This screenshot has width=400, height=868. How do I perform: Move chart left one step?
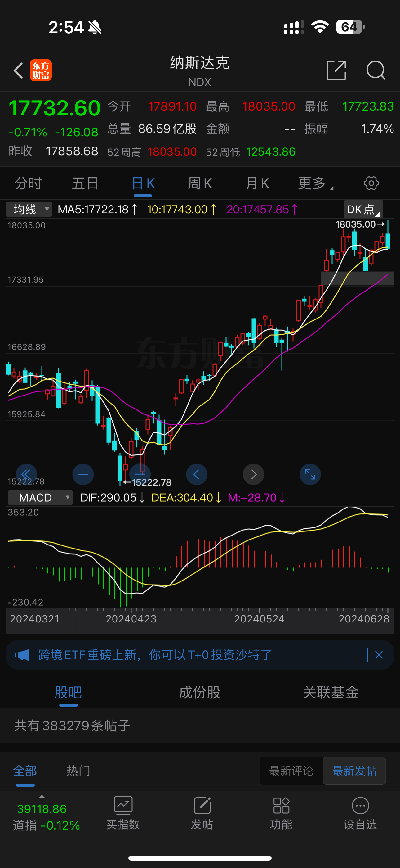point(197,474)
